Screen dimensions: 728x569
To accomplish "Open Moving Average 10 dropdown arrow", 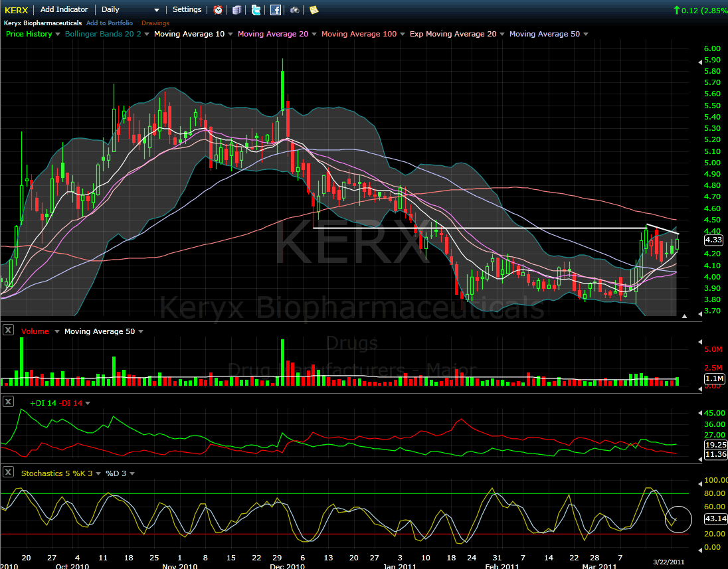I will pos(230,35).
